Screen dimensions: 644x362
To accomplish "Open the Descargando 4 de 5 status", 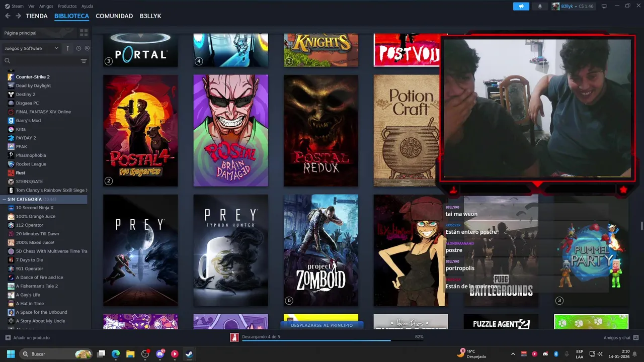I will pyautogui.click(x=261, y=336).
